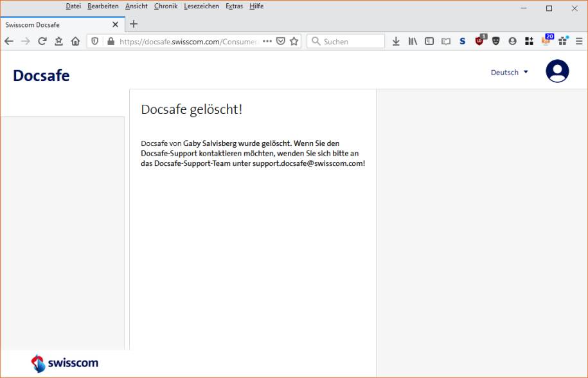The height and width of the screenshot is (378, 588).
Task: Open the Firefox hamburger menu
Action: point(579,41)
